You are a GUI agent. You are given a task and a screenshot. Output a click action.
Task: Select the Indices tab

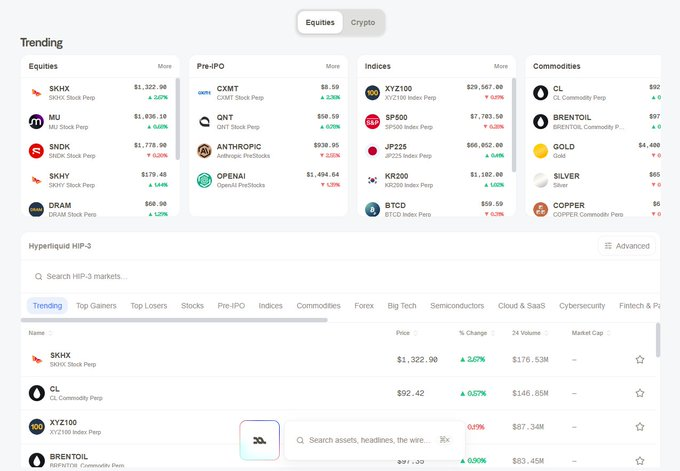pos(271,306)
